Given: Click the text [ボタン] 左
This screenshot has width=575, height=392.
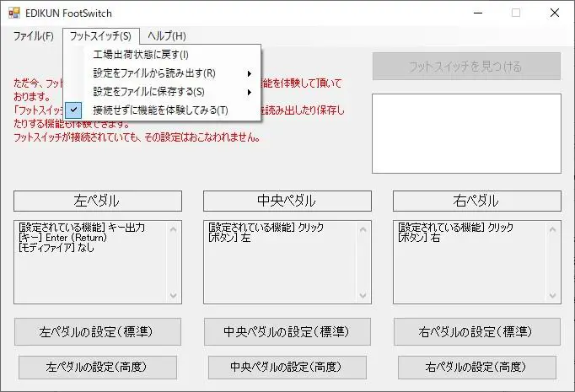Looking at the screenshot, I should (x=229, y=238).
